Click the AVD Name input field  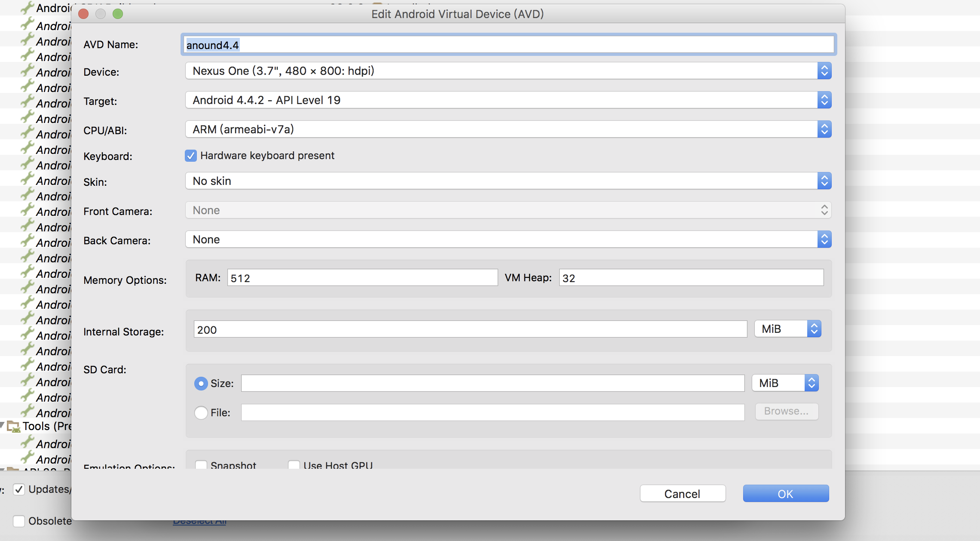(508, 45)
